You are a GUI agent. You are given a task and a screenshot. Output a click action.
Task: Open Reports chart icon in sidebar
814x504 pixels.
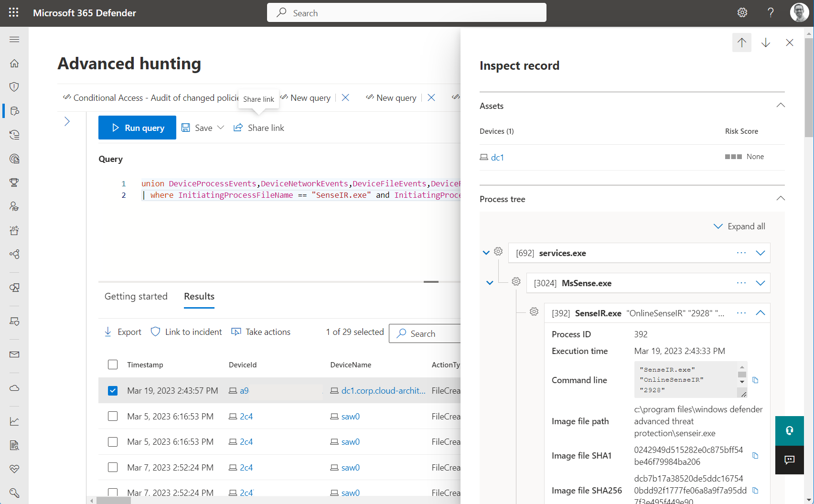14,421
